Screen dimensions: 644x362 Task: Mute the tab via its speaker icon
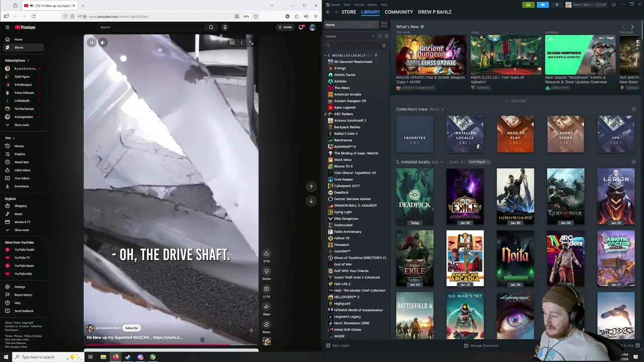[x=31, y=6]
